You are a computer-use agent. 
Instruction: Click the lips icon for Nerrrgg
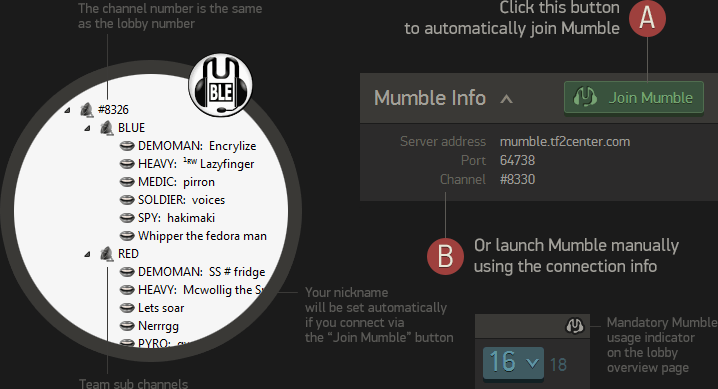pos(127,326)
